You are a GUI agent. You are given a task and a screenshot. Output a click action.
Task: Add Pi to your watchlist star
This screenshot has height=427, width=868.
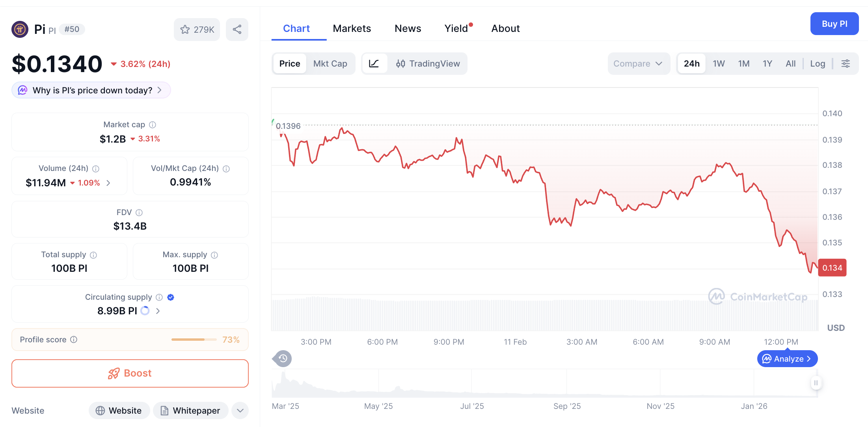tap(185, 29)
